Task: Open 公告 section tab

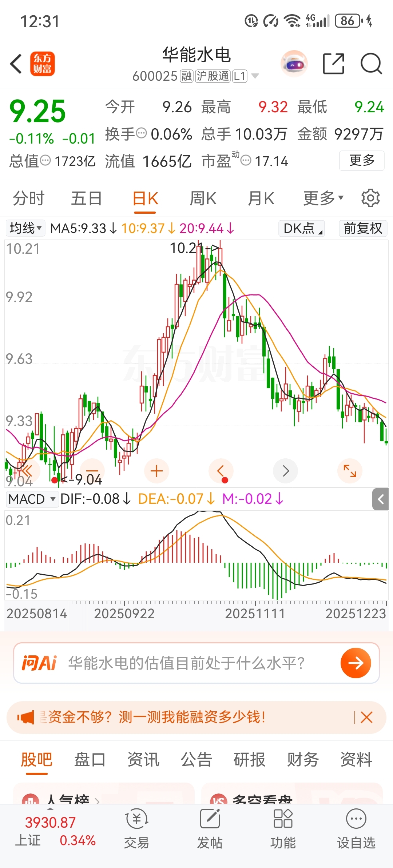Action: click(196, 760)
